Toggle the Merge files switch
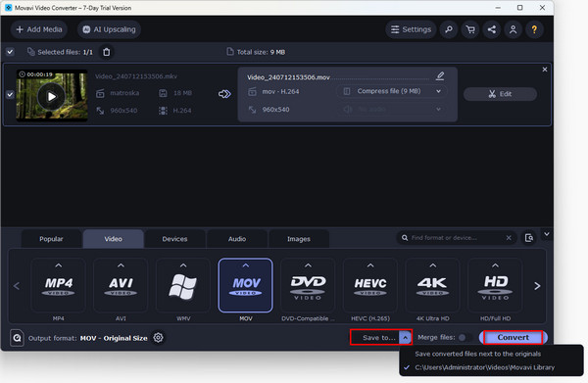 point(465,337)
